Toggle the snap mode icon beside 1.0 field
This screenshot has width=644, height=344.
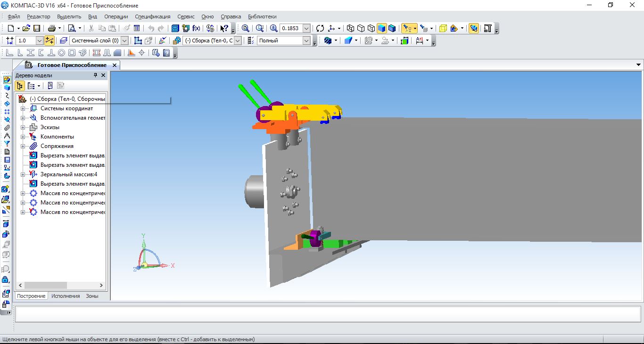(x=50, y=41)
